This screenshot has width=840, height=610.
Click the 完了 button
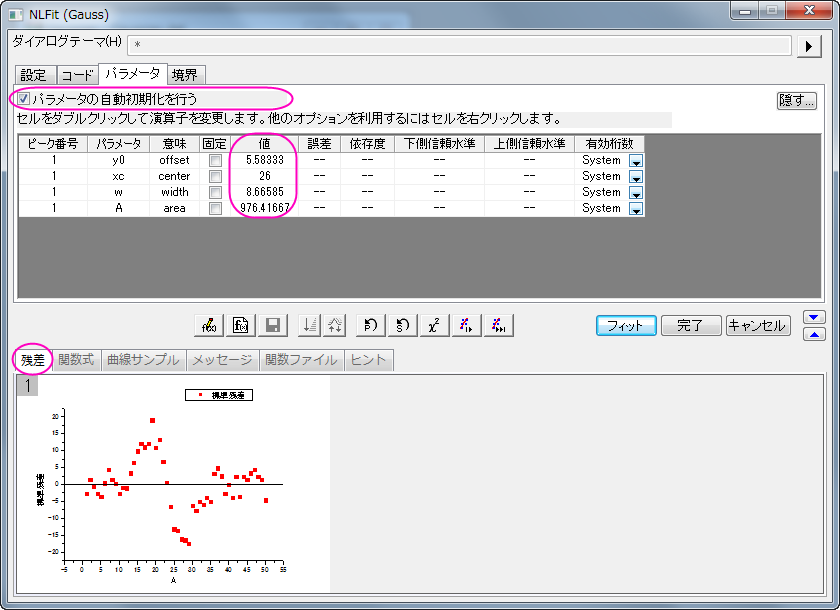click(691, 325)
